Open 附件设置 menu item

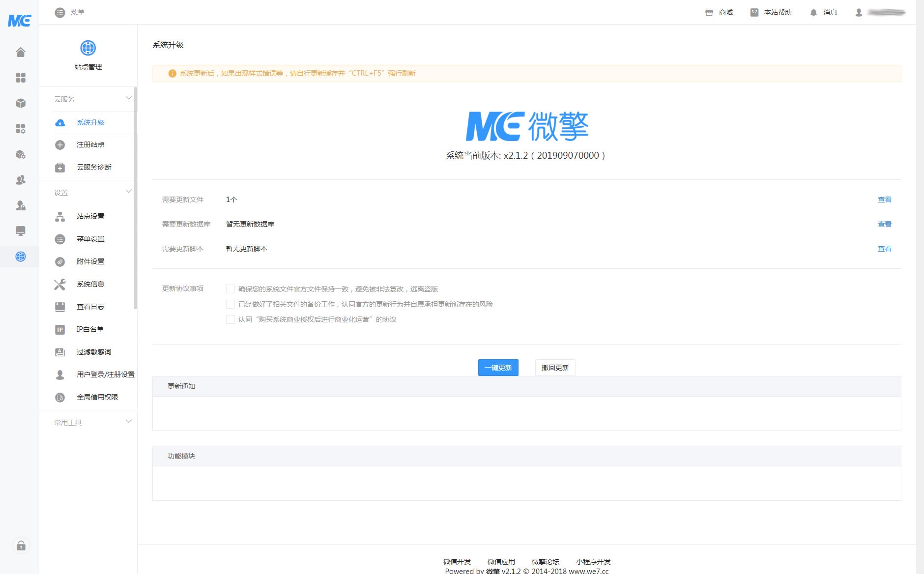tap(90, 261)
